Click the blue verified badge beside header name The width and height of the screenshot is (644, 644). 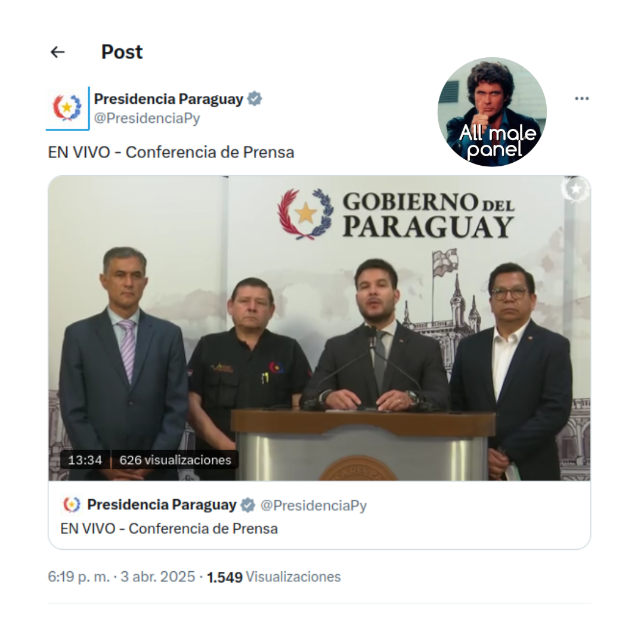[255, 99]
